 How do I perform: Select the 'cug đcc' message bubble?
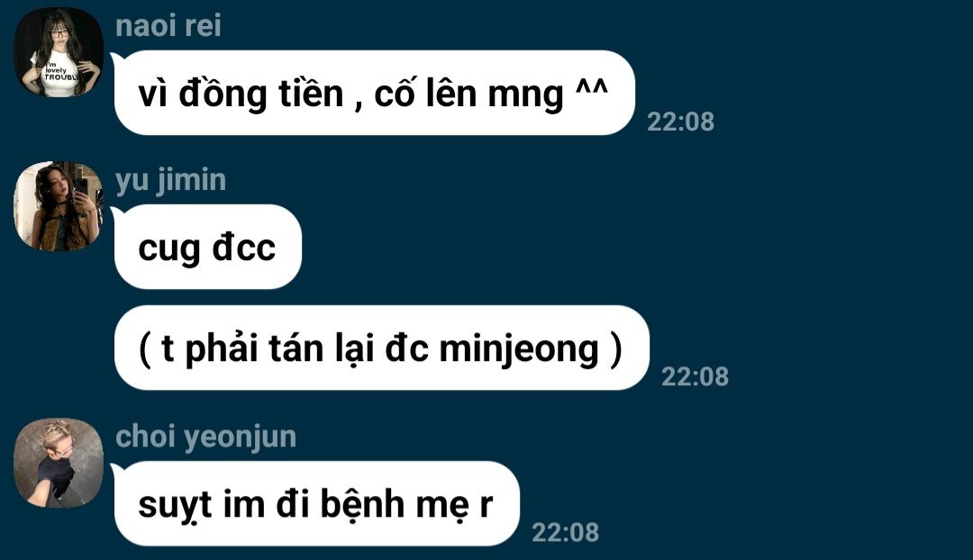coord(208,247)
